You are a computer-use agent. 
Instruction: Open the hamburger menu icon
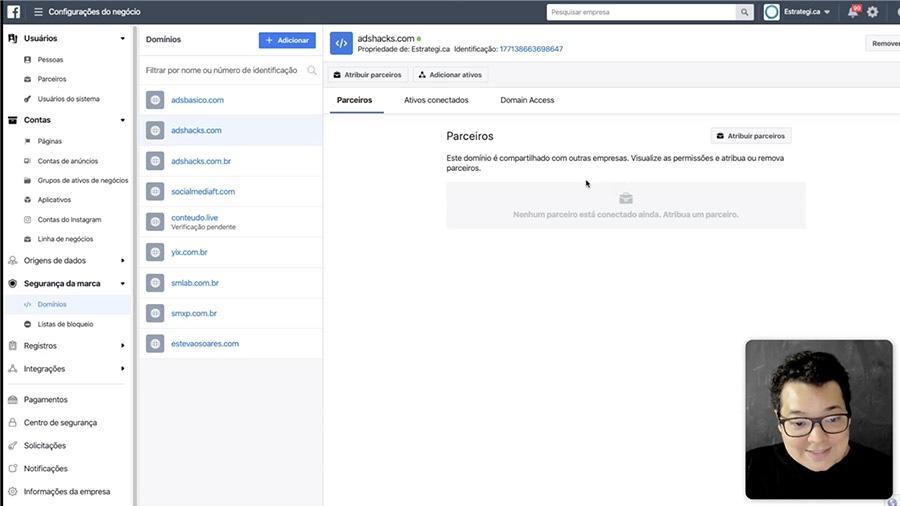pos(38,11)
